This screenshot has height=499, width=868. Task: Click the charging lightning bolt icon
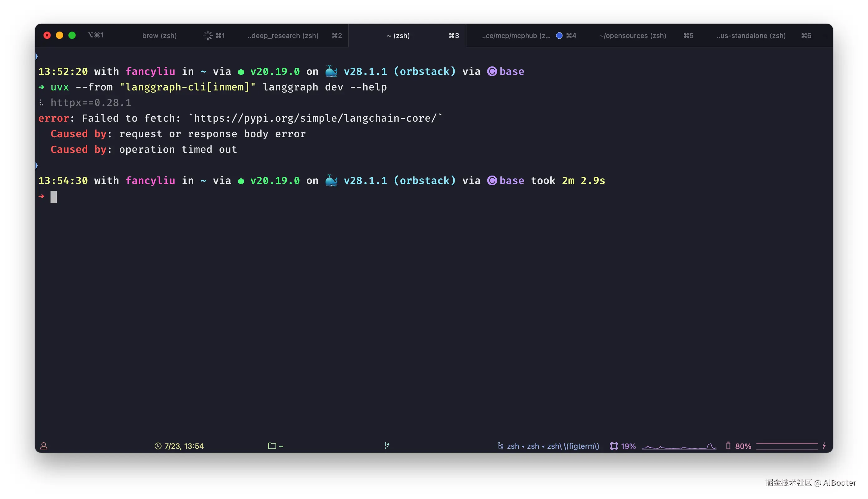824,446
